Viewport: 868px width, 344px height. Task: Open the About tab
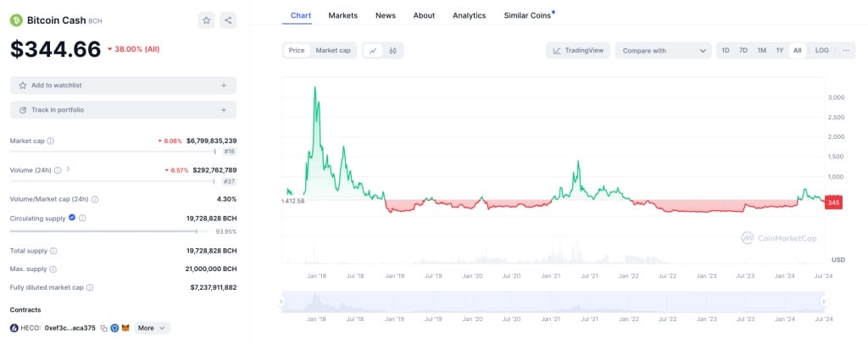tap(424, 15)
